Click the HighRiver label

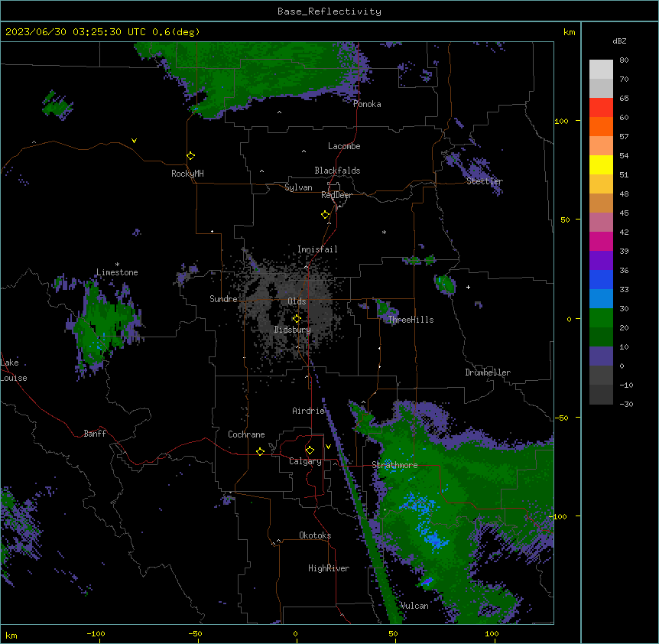coord(329,568)
